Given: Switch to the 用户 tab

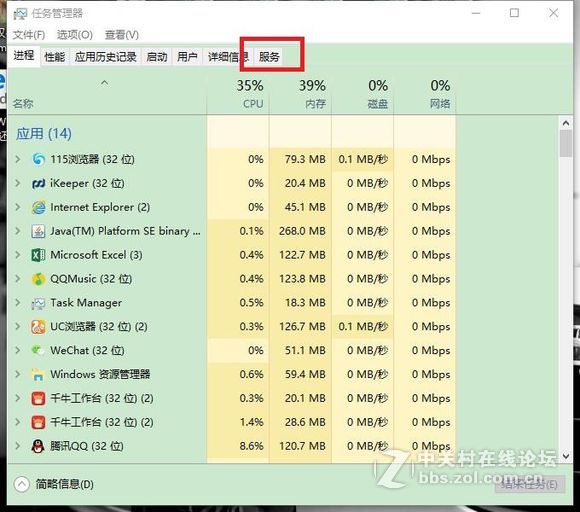Looking at the screenshot, I should click(187, 57).
